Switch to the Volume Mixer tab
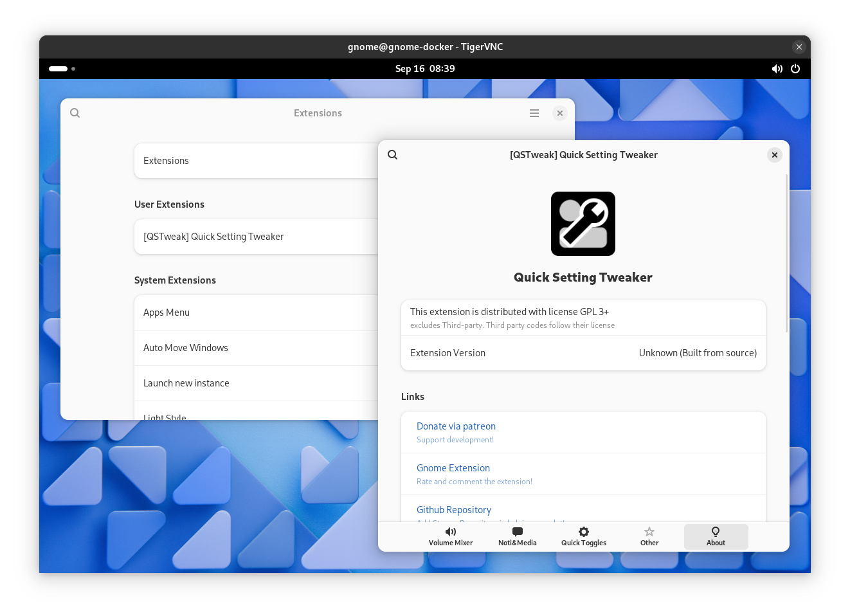Viewport: 850px width, 616px height. 451,536
